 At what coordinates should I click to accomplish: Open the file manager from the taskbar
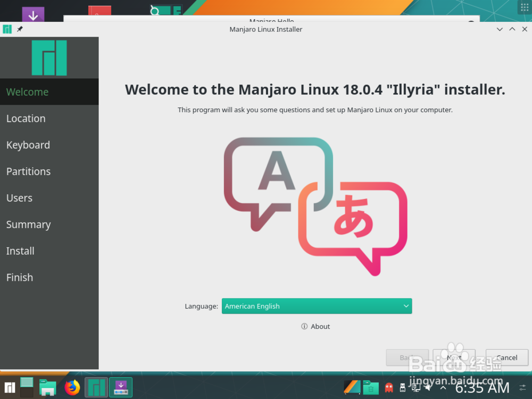click(x=47, y=387)
